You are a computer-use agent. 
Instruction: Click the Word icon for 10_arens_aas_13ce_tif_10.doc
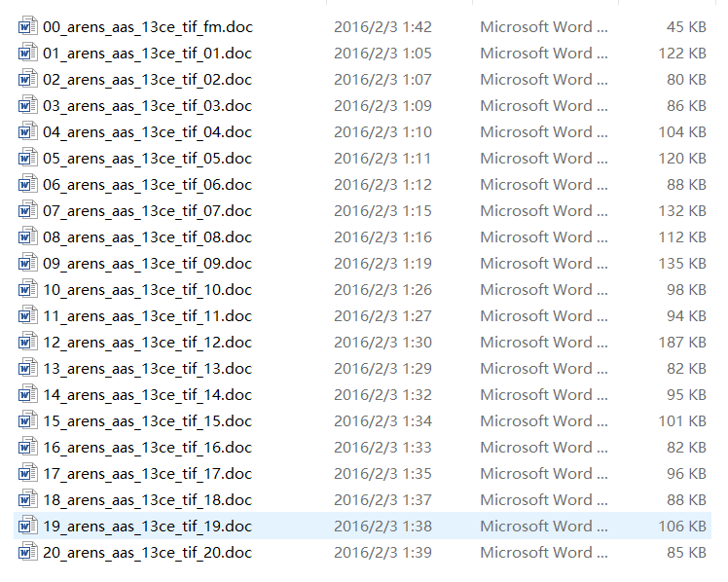(x=27, y=290)
